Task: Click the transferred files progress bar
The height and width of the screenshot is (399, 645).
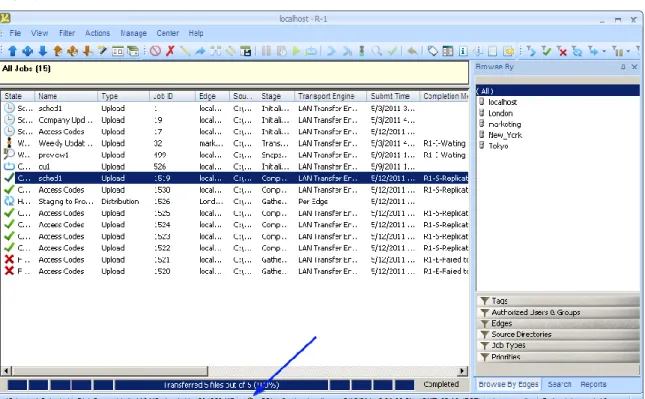Action: 211,385
